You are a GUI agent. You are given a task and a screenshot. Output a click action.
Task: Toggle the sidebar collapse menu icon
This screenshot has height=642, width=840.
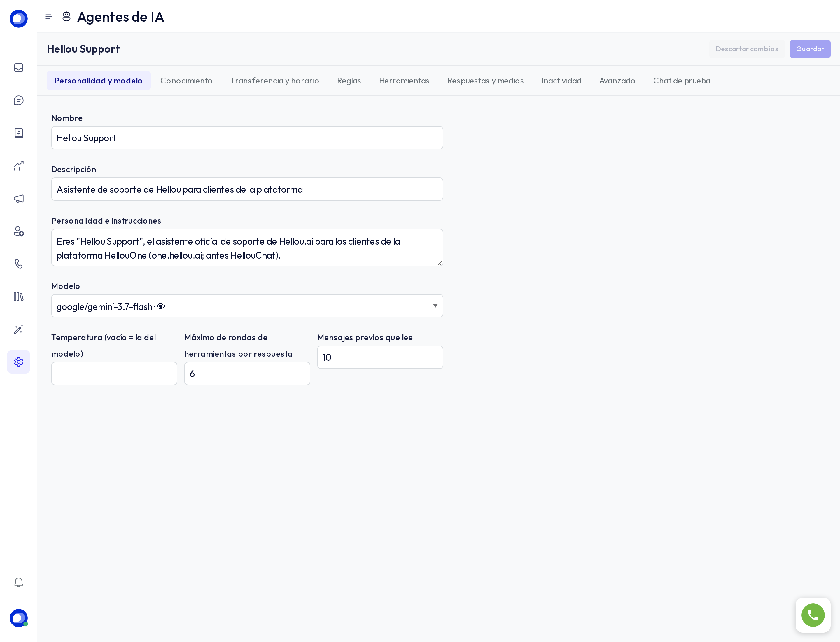click(48, 16)
